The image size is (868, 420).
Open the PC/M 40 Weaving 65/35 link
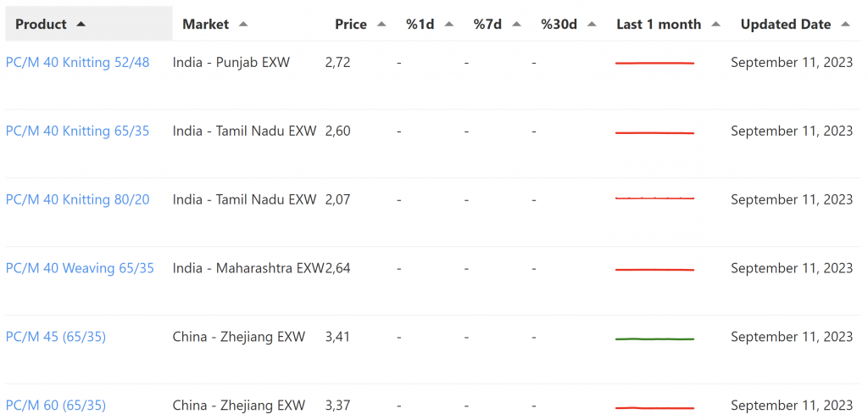coord(80,268)
